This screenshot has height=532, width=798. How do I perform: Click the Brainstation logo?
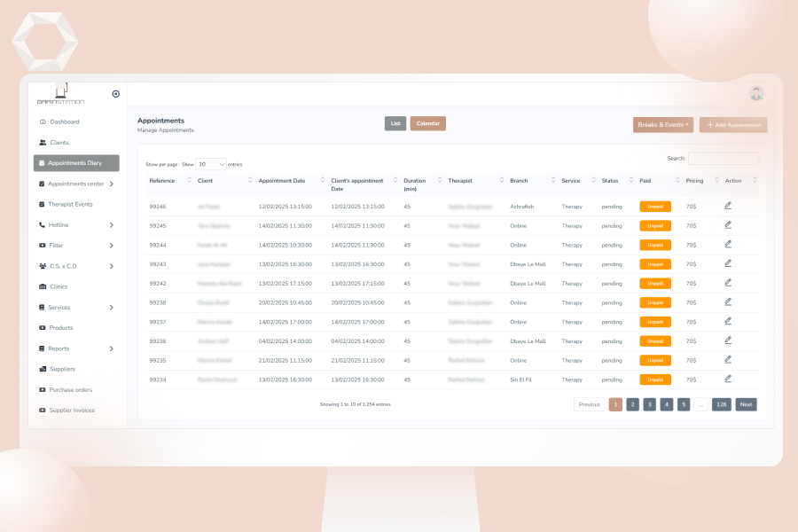coord(60,94)
